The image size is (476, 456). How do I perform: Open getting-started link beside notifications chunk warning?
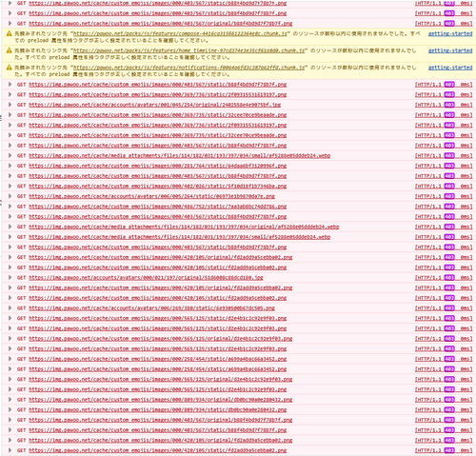[x=450, y=68]
